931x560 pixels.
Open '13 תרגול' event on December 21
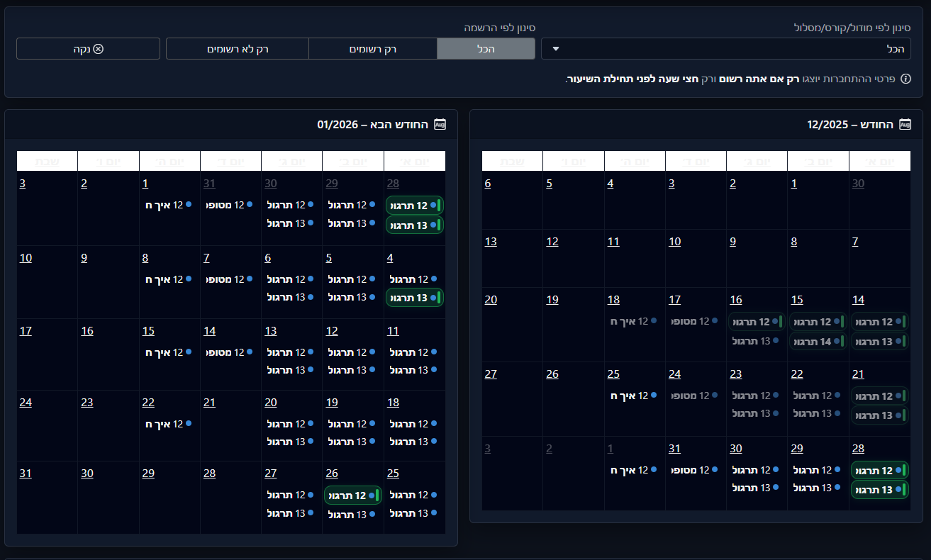point(879,415)
